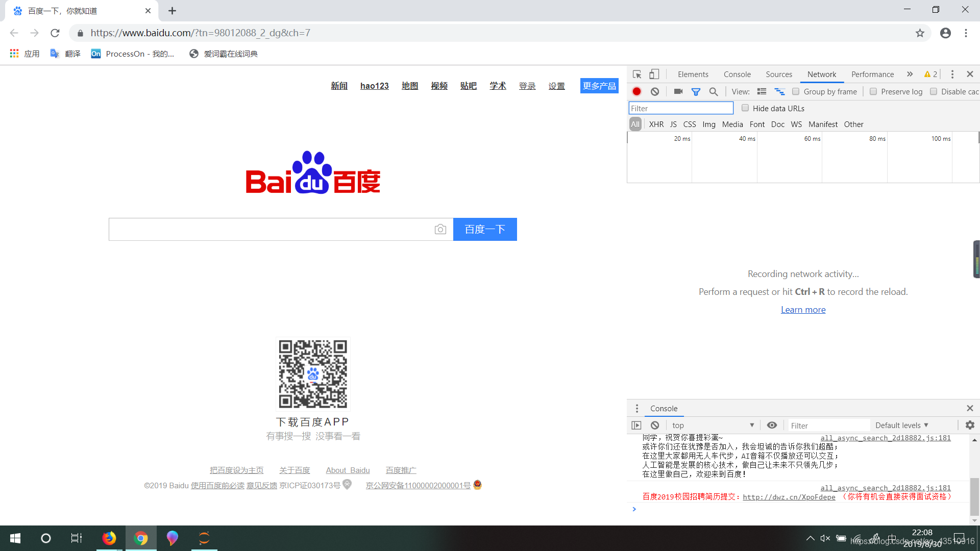This screenshot has height=551, width=980.
Task: Focus the console Filter field
Action: [829, 425]
